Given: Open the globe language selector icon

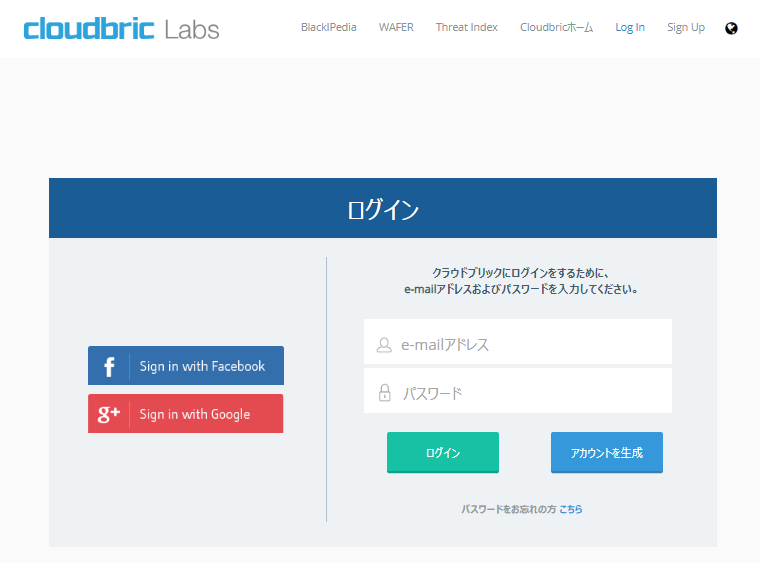Looking at the screenshot, I should coord(731,29).
